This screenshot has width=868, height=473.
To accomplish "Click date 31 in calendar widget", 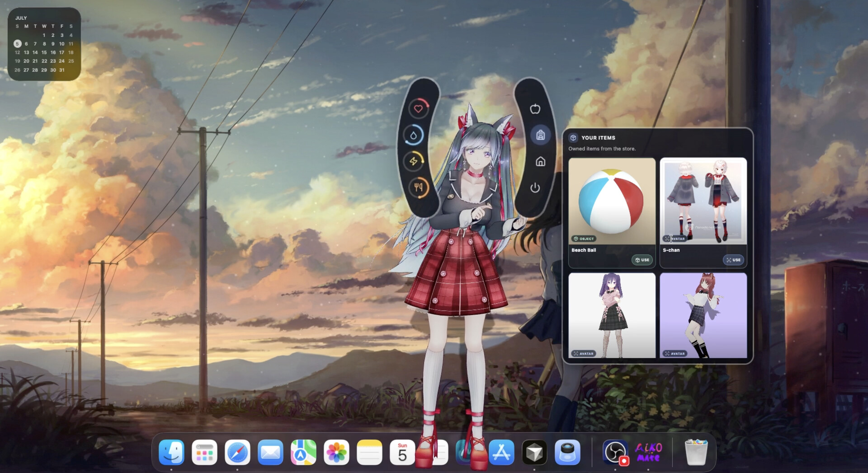I will coord(62,70).
